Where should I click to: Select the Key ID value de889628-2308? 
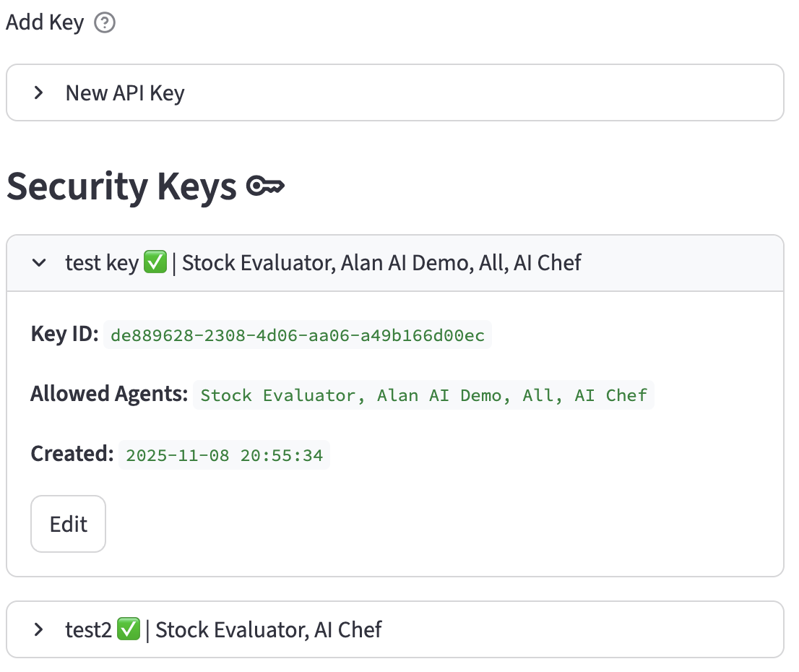point(297,335)
